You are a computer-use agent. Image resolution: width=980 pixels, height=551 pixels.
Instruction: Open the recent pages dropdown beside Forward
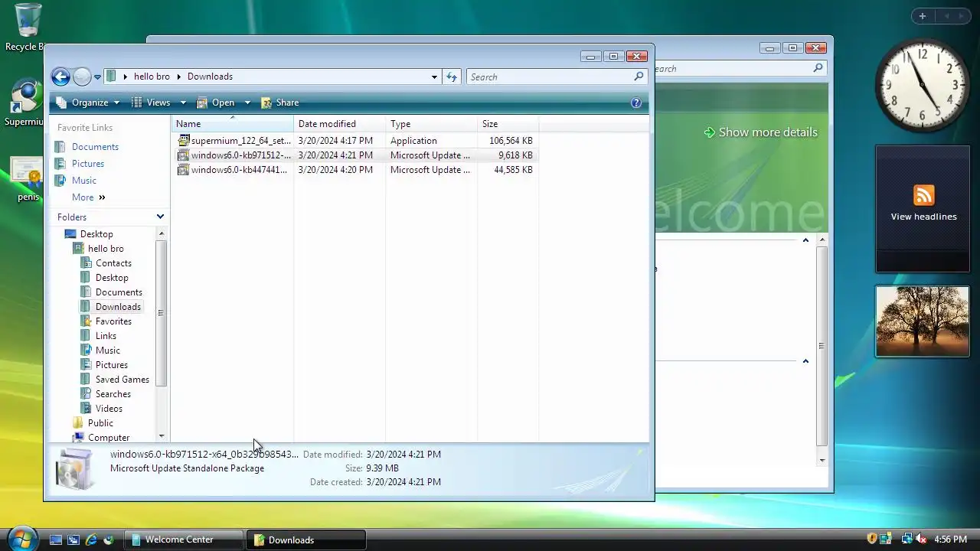pyautogui.click(x=97, y=77)
